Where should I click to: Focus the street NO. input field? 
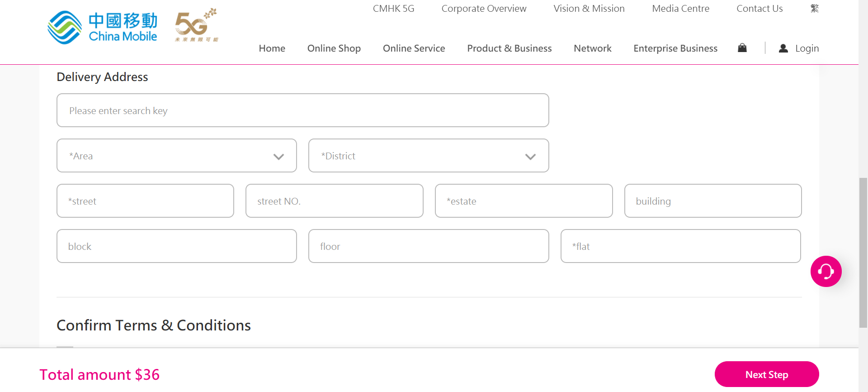point(335,201)
